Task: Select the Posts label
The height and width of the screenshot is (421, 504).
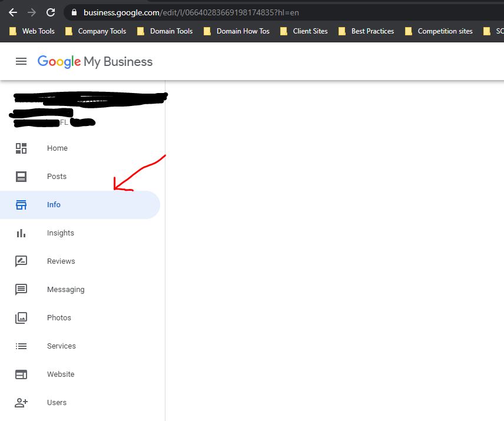Action: click(x=57, y=177)
